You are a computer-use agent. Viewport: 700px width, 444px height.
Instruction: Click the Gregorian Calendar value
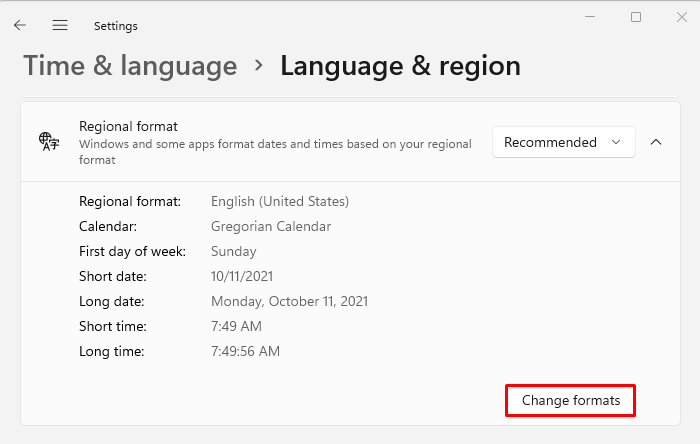click(x=271, y=226)
